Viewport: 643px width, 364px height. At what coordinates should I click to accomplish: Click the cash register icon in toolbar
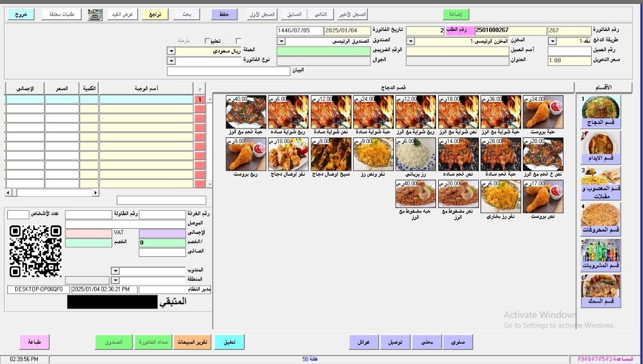pos(95,15)
